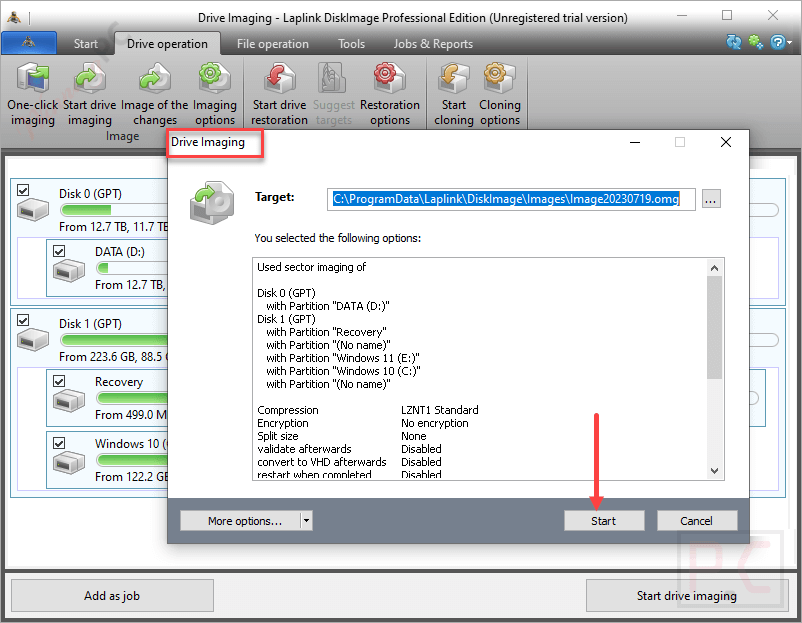Open the More options dropdown arrow

click(306, 521)
